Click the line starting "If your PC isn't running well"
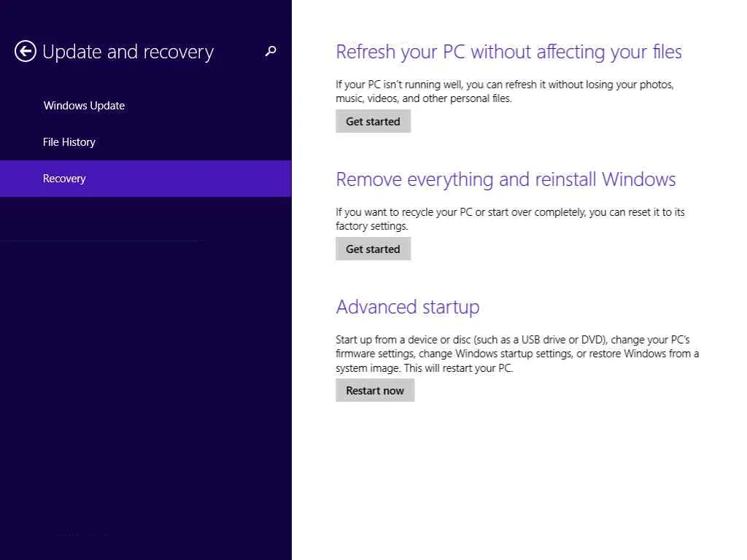The image size is (747, 560). 504,85
